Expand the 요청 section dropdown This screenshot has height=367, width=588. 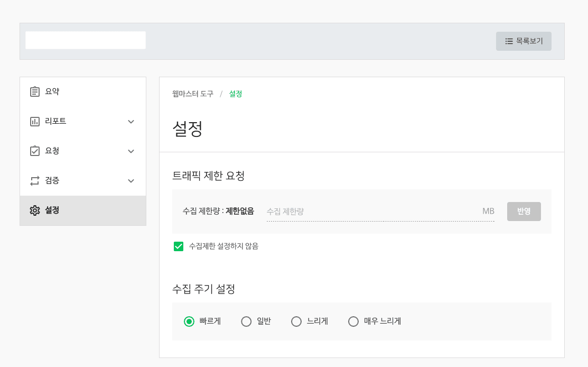point(130,151)
